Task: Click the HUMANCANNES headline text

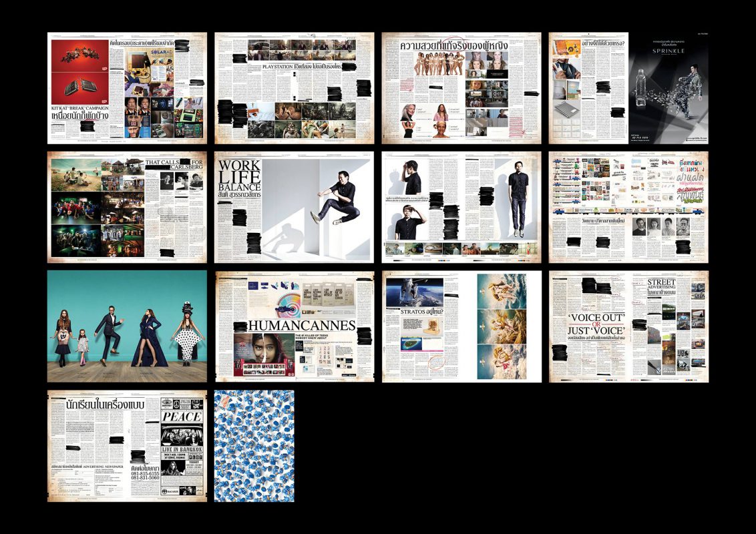Action: tap(303, 325)
